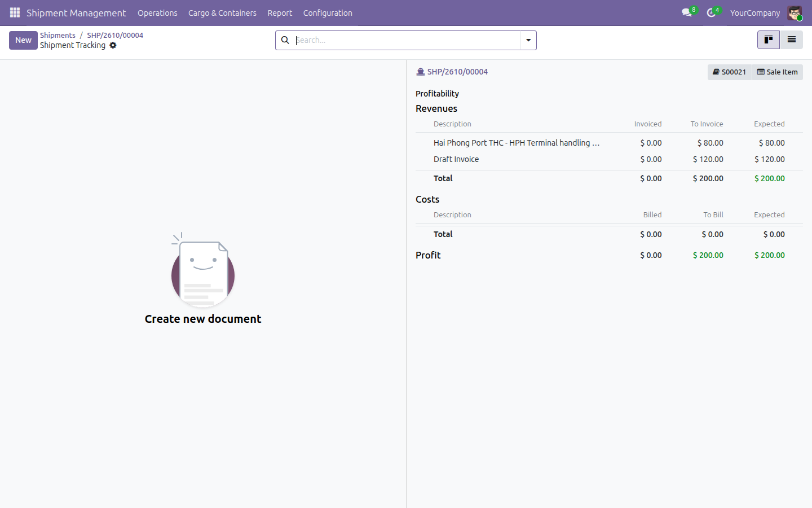Open the Operations menu
The image size is (812, 508).
157,13
